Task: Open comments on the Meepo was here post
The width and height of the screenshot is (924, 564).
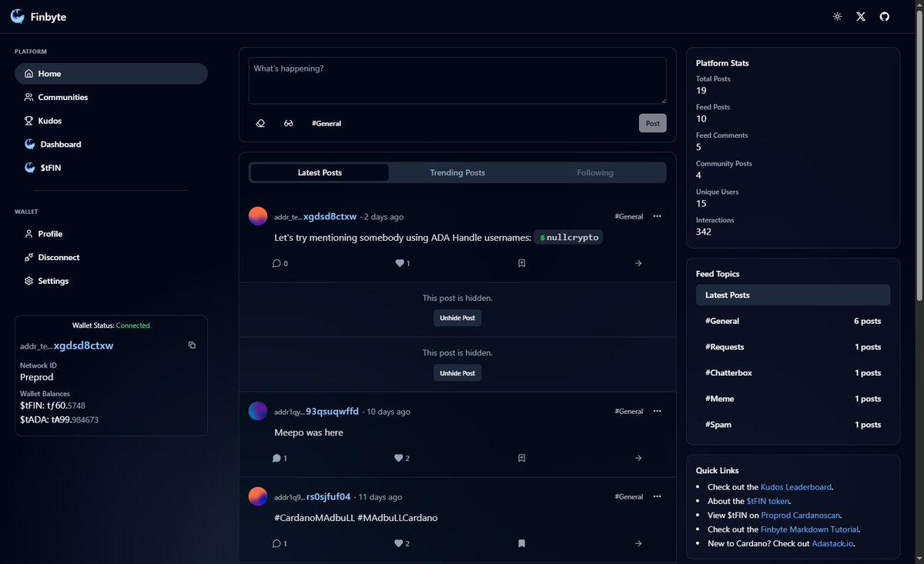Action: tap(280, 458)
